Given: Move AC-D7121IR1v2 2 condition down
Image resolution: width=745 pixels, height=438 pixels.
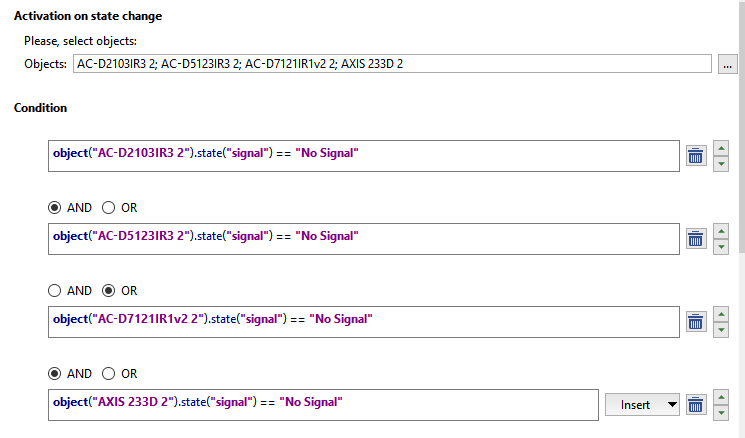Looking at the screenshot, I should click(721, 330).
